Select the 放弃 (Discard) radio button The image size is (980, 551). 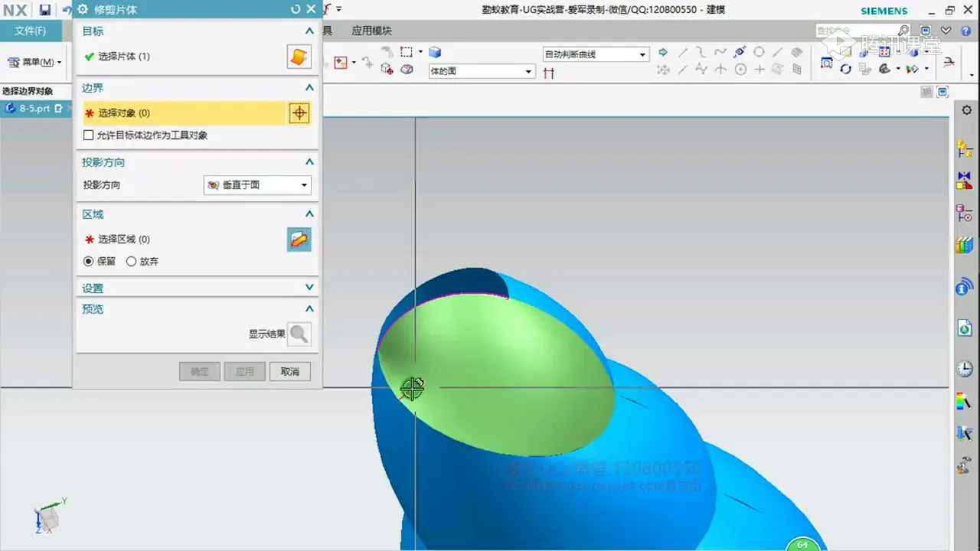[131, 261]
